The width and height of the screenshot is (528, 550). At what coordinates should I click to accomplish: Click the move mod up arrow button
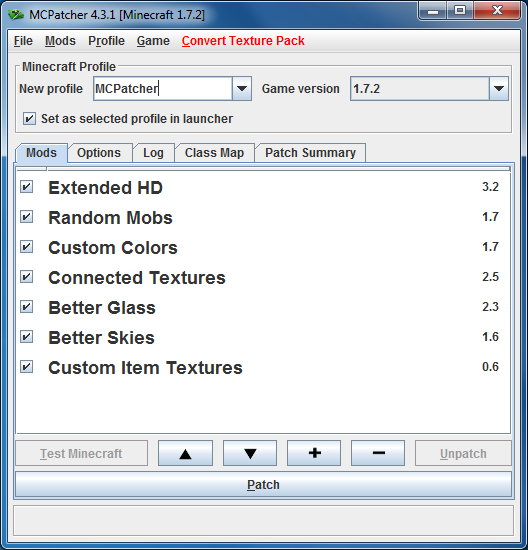pyautogui.click(x=185, y=453)
